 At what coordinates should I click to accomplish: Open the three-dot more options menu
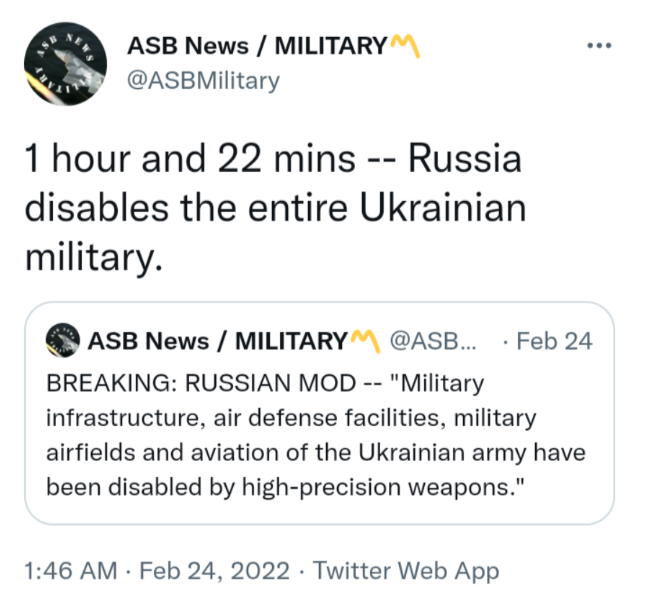click(599, 45)
